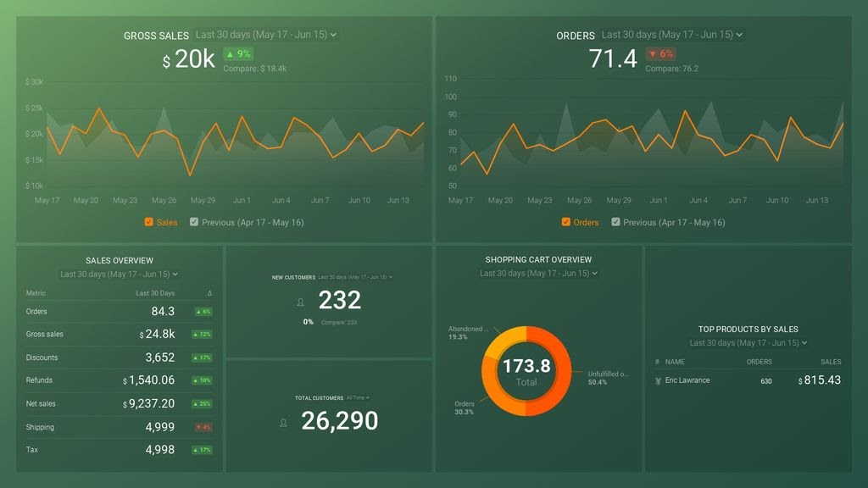Toggle the Orders series checkbox in legend

pyautogui.click(x=566, y=222)
